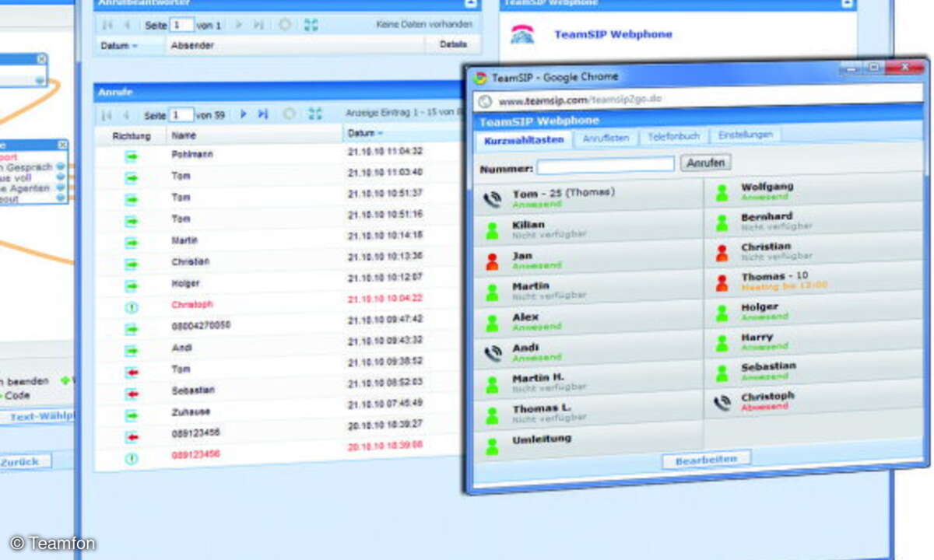Click the phone icon next to Christoph in Webphone
934x560 pixels.
(x=722, y=402)
